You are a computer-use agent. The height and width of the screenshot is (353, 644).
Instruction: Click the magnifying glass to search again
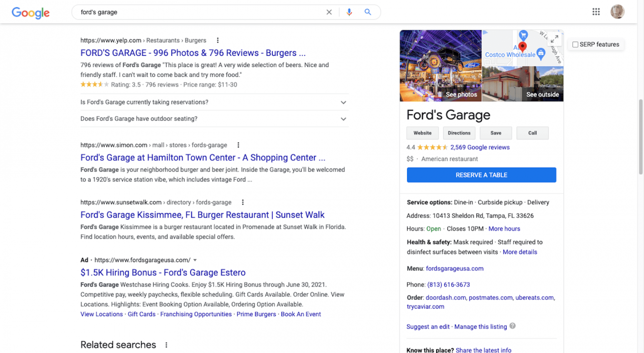(x=368, y=12)
